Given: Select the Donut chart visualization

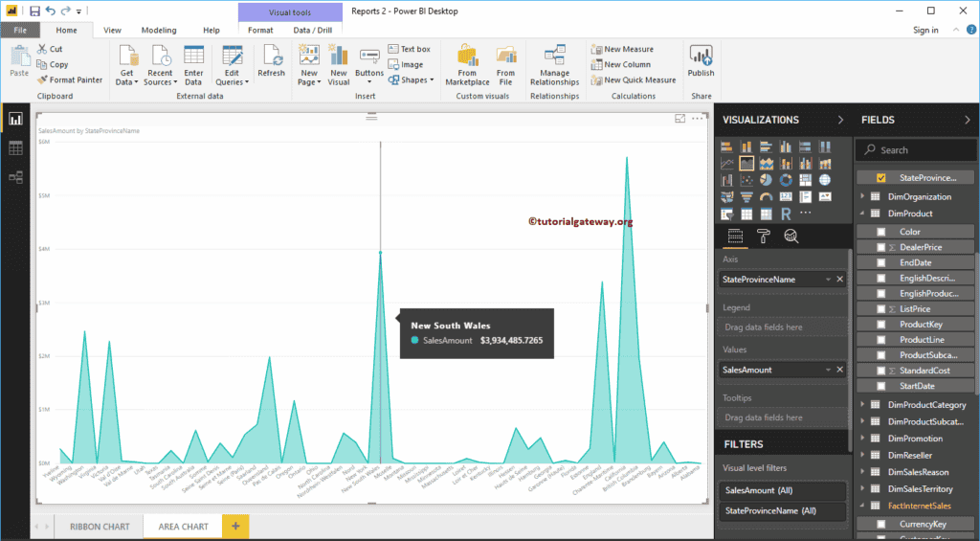Looking at the screenshot, I should click(786, 180).
